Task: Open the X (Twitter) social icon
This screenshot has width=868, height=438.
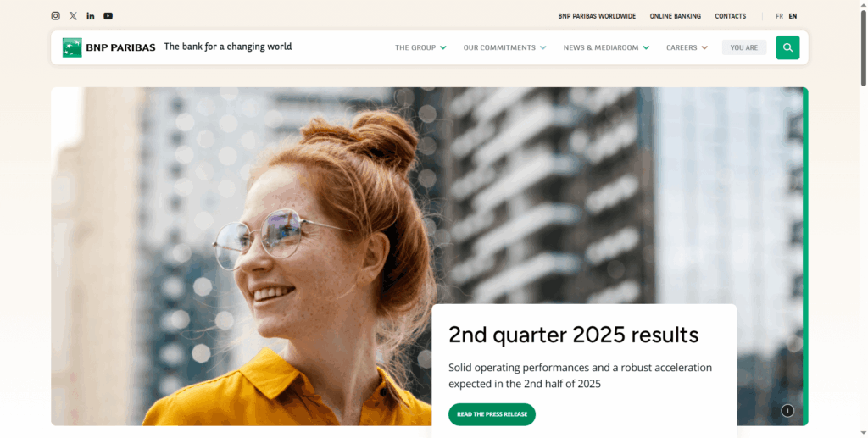Action: tap(73, 16)
